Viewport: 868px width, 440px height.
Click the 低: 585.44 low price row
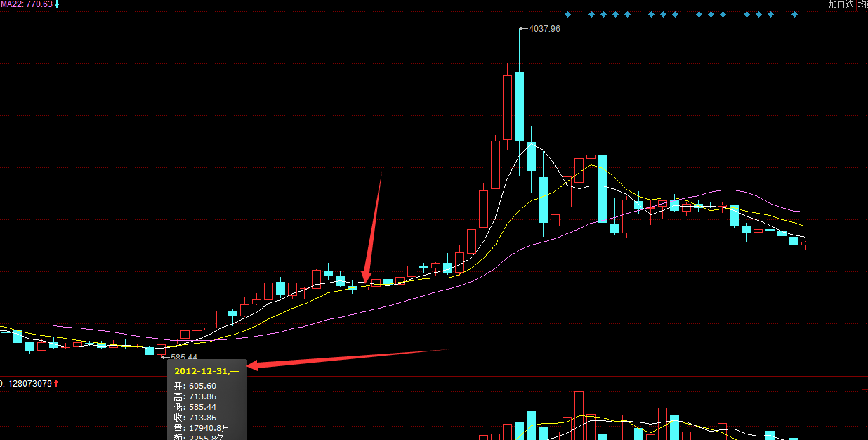(x=195, y=407)
